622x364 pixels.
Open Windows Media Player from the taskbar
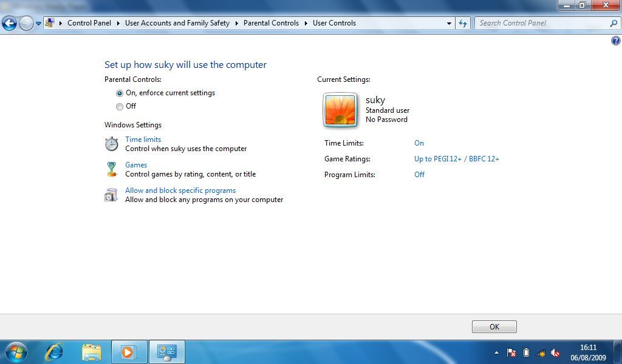[x=129, y=352]
